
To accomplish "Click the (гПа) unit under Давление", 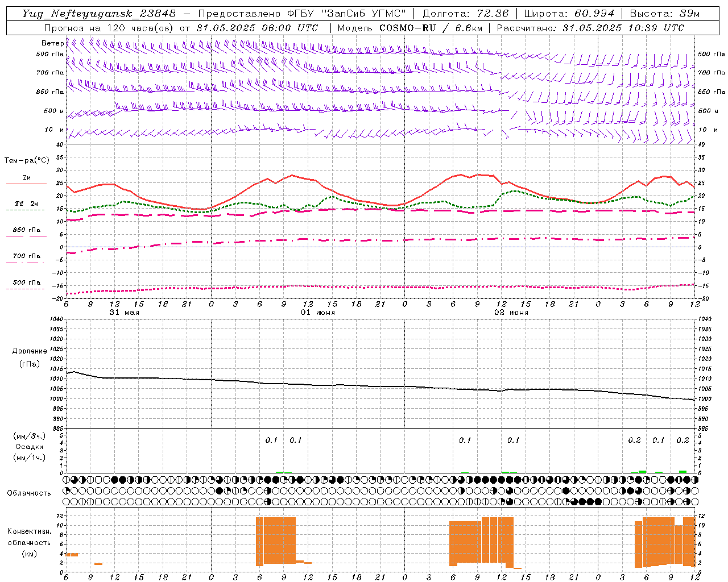I will click(30, 364).
